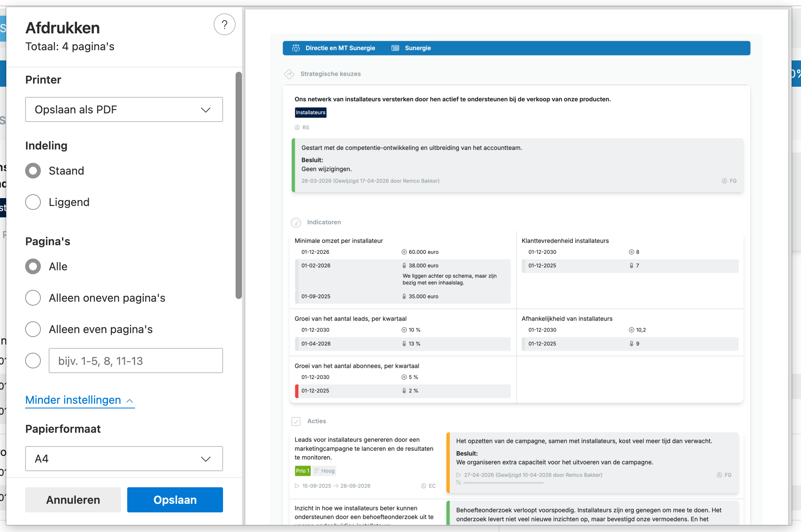
Task: Click the Geen wijzigingen. decision text
Action: tap(327, 169)
